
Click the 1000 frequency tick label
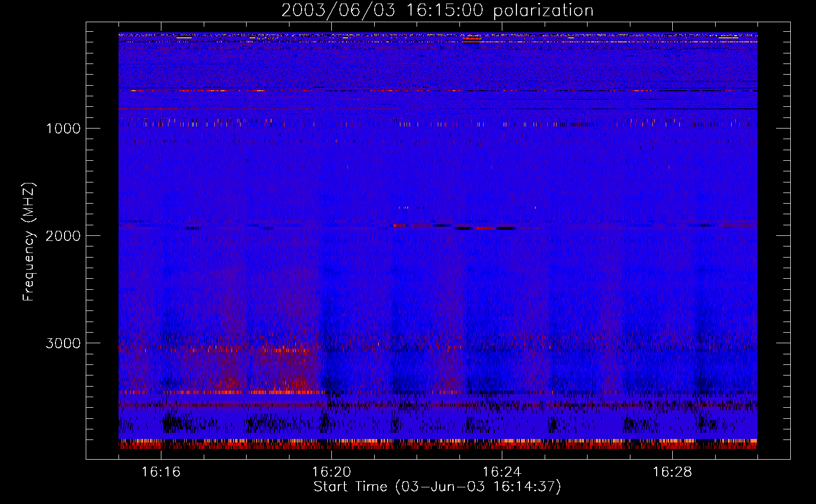click(63, 129)
